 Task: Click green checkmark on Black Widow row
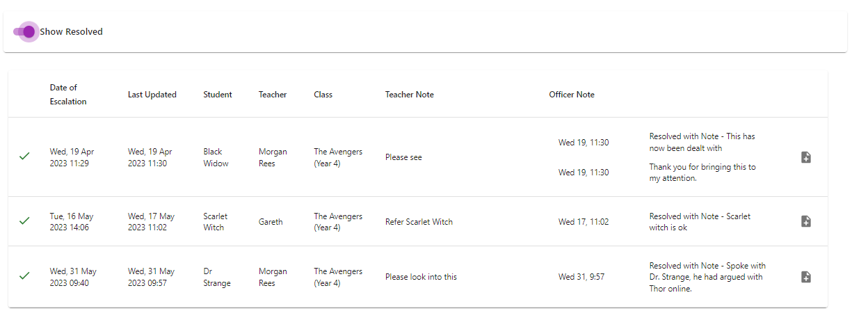click(24, 157)
